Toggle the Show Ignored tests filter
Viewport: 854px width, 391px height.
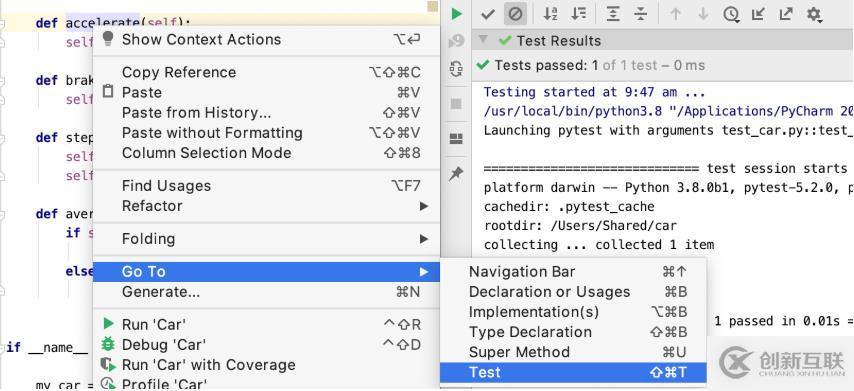[x=515, y=14]
